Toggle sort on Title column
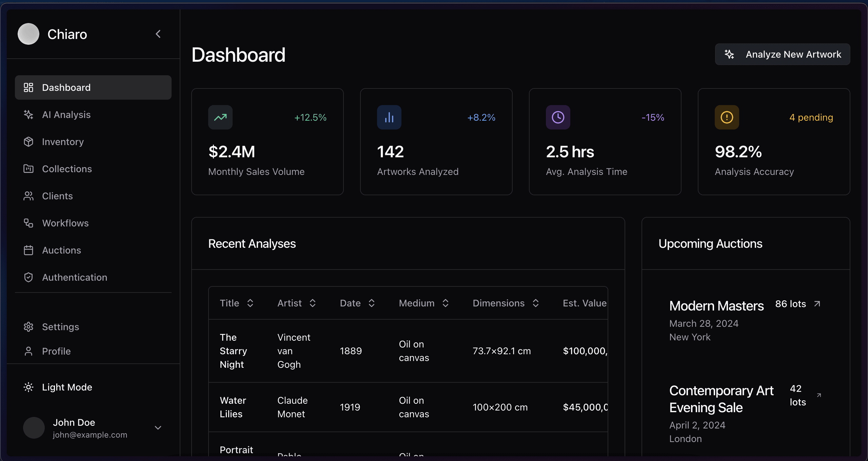The image size is (868, 461). (250, 303)
